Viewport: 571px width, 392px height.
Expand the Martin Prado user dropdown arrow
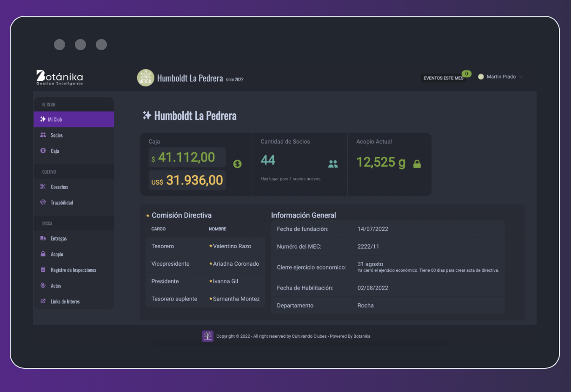(521, 77)
